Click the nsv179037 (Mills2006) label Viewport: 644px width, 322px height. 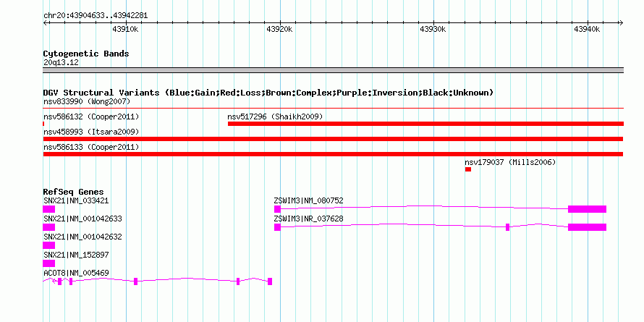tap(510, 163)
